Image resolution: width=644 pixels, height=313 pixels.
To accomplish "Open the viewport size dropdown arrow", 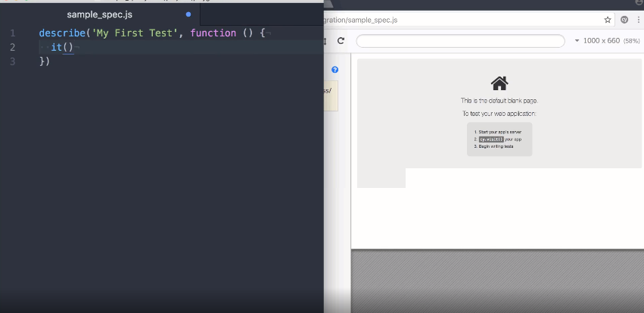I will pos(577,41).
